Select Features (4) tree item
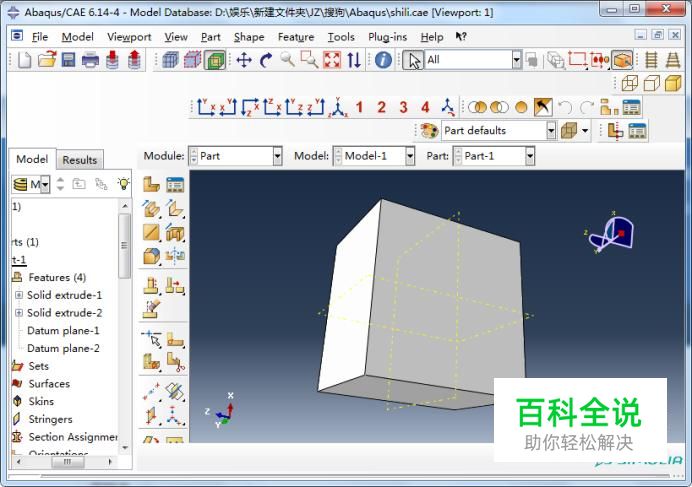 tap(57, 277)
